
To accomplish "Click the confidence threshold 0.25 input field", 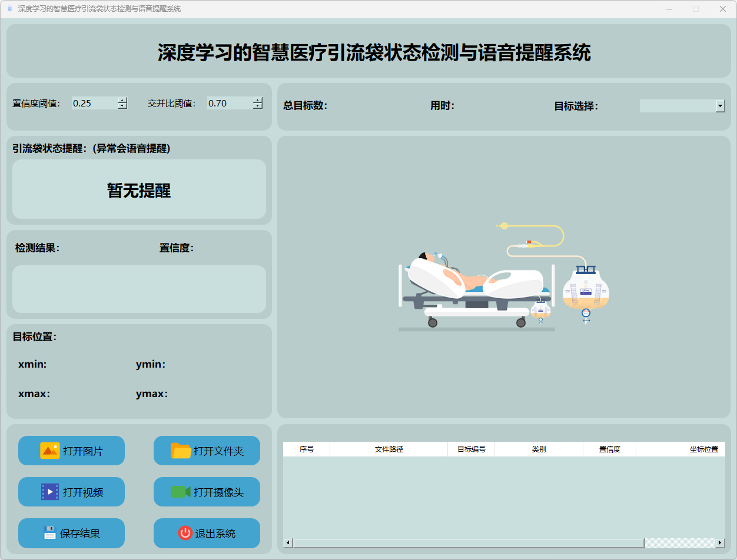I will point(94,104).
